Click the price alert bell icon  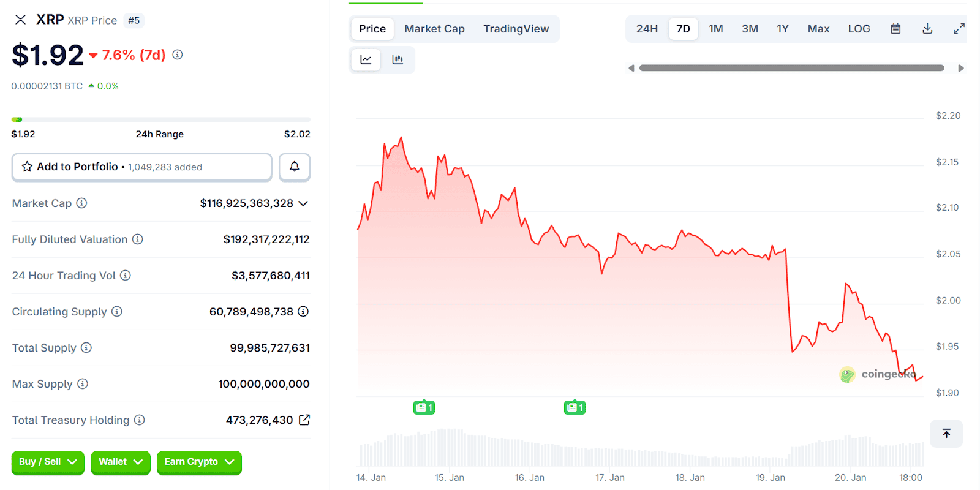[295, 167]
